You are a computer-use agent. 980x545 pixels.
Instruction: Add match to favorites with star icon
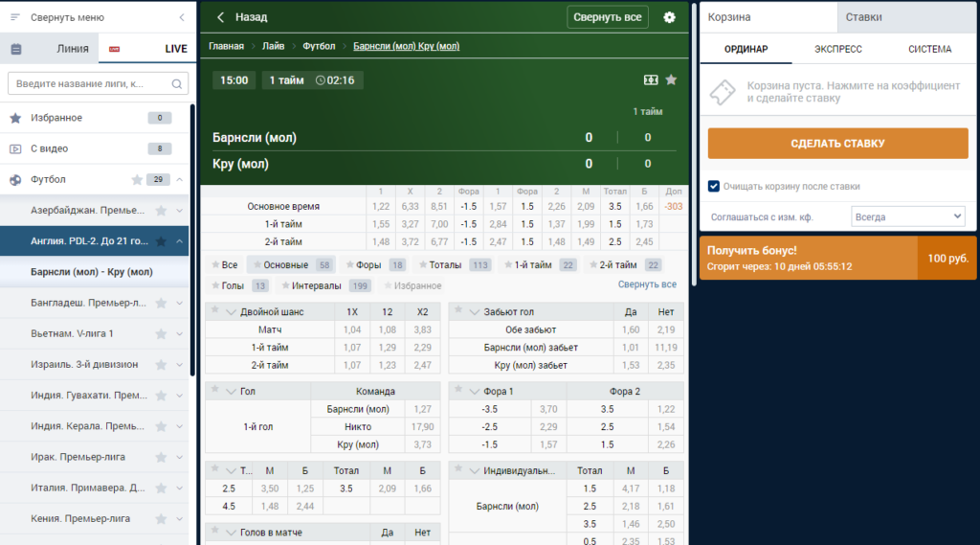(671, 79)
